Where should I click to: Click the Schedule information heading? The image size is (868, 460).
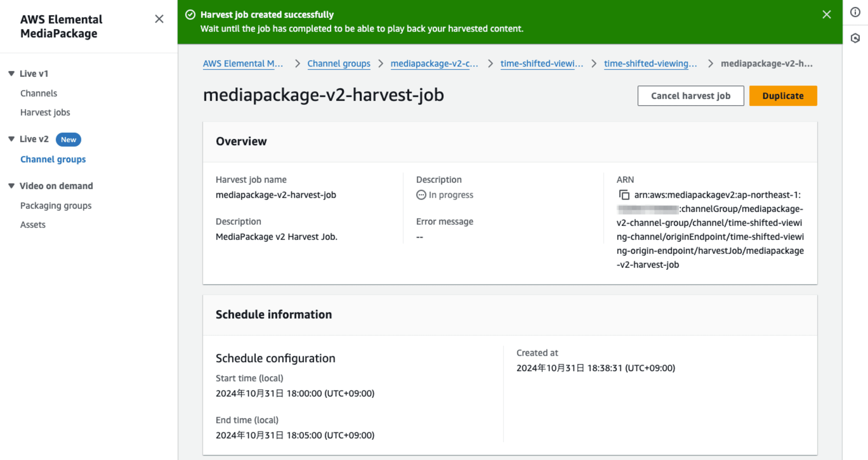pyautogui.click(x=274, y=315)
